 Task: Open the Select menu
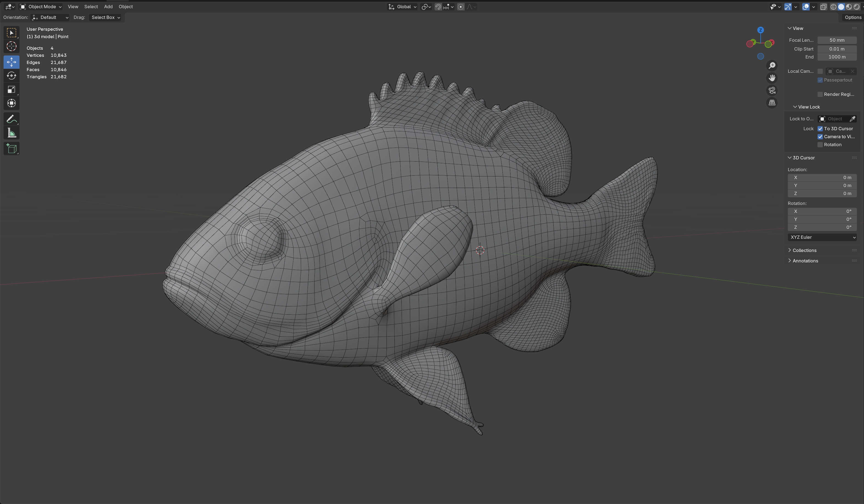[x=91, y=7]
